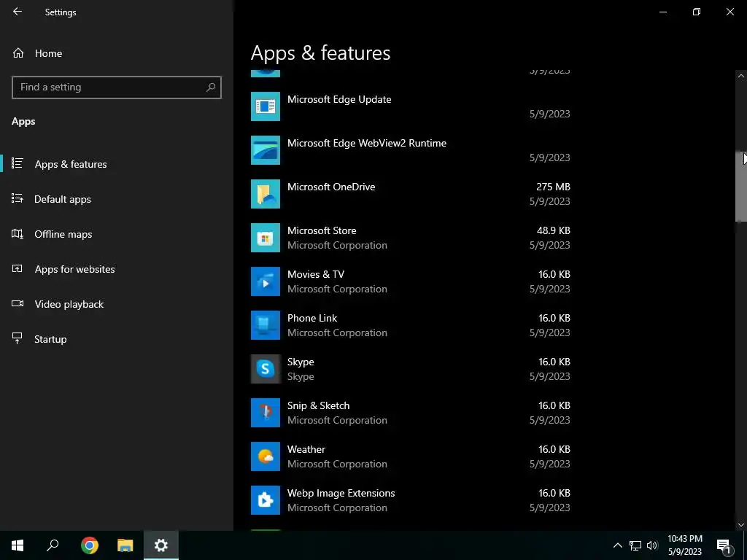747x560 pixels.
Task: Click the Snip & Sketch app icon
Action: (266, 413)
